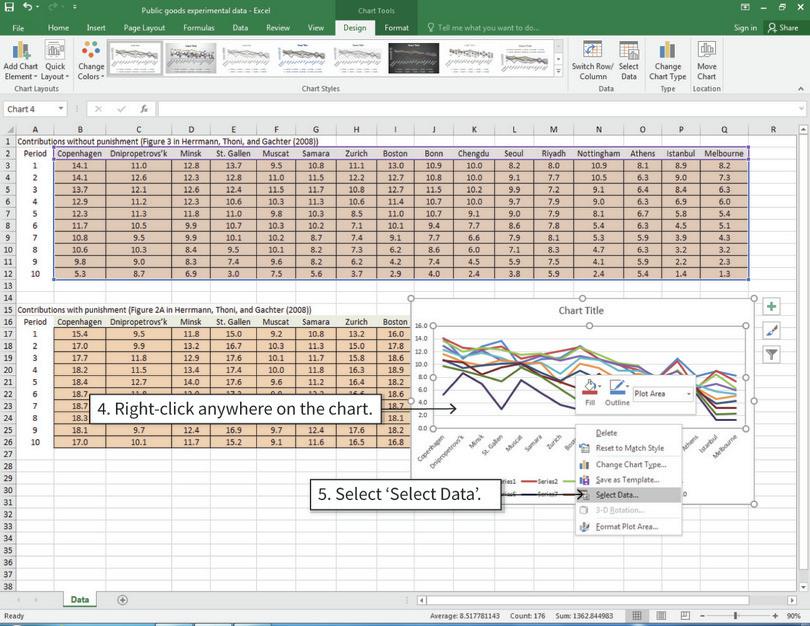
Task: Click the Move Chart icon
Action: (x=707, y=62)
